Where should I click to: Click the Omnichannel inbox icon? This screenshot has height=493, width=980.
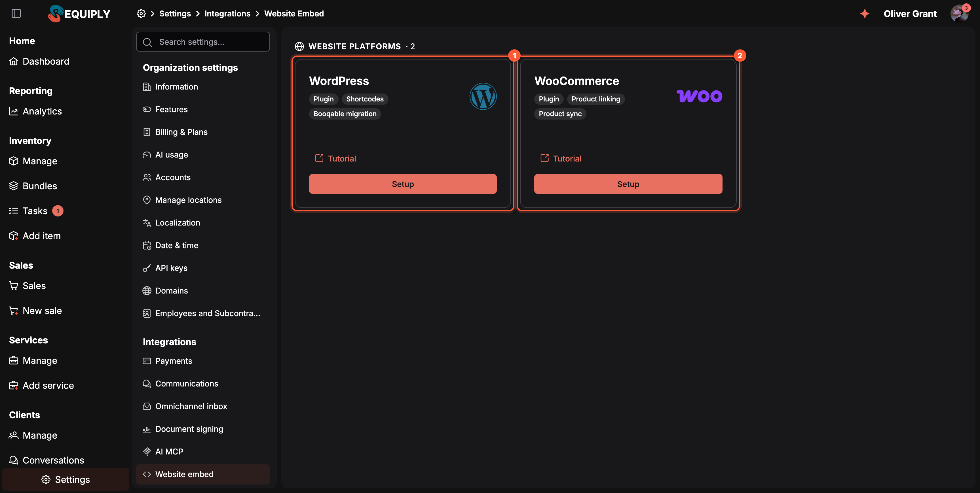click(x=147, y=406)
